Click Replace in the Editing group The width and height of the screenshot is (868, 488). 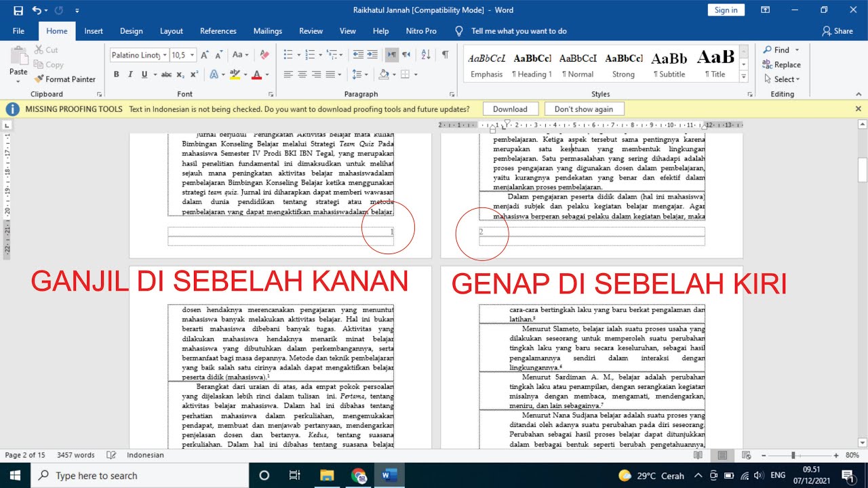pyautogui.click(x=781, y=65)
